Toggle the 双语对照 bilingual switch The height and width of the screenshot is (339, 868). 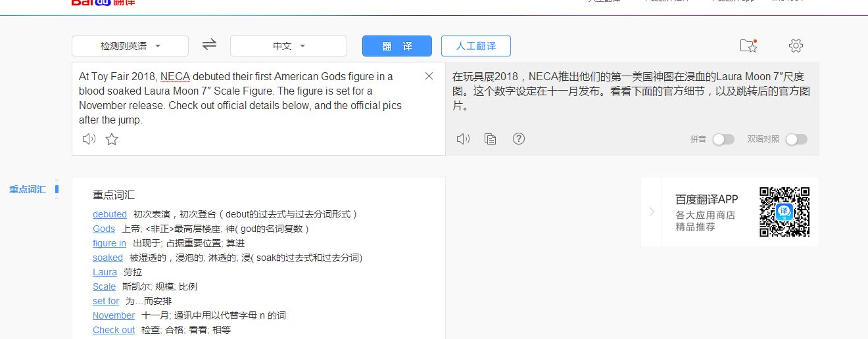796,139
